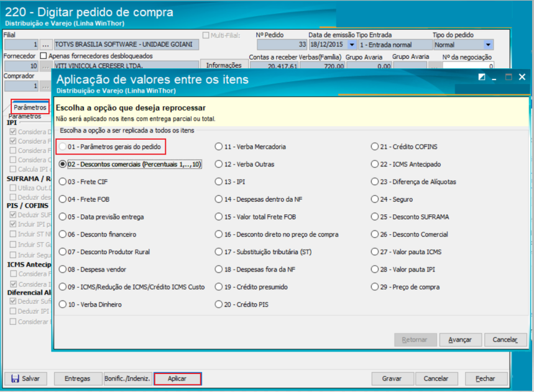Click Cancelar in the main order window

436,378
